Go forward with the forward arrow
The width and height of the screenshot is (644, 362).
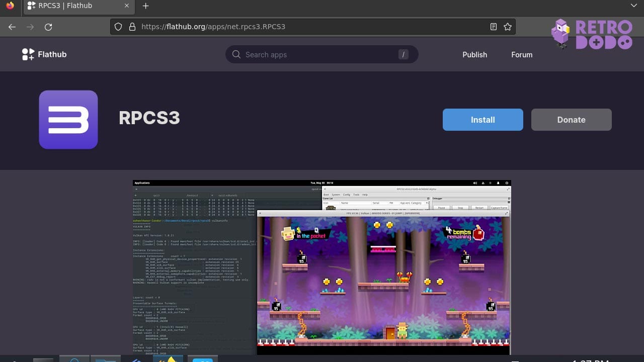coord(30,27)
